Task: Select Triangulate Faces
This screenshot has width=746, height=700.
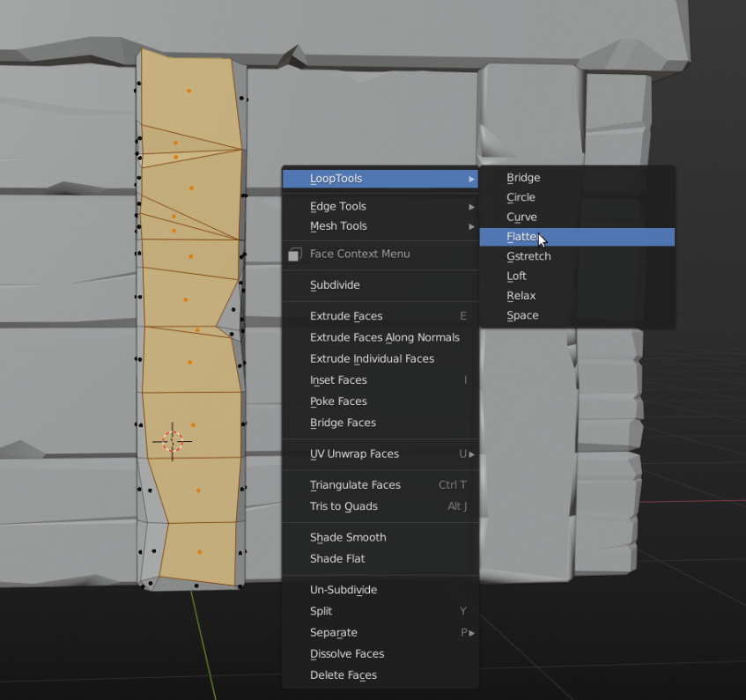Action: (x=380, y=485)
